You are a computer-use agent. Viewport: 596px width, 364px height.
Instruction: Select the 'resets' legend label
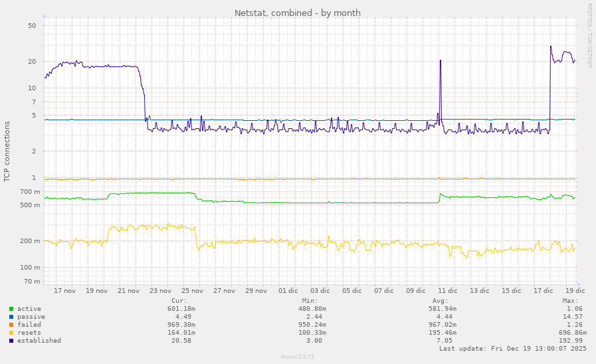coord(29,333)
